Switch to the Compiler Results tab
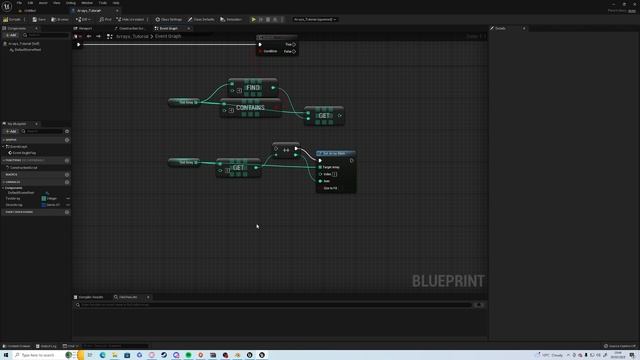The height and width of the screenshot is (360, 640). (x=89, y=297)
